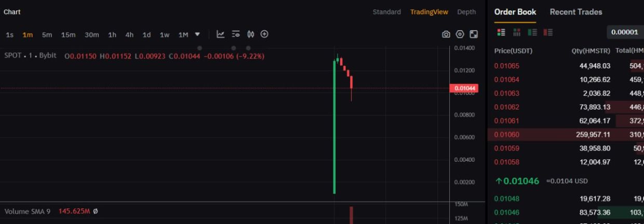Open chart settings hexagon icon
Image resolution: width=644 pixels, height=224 pixels.
pos(460,34)
